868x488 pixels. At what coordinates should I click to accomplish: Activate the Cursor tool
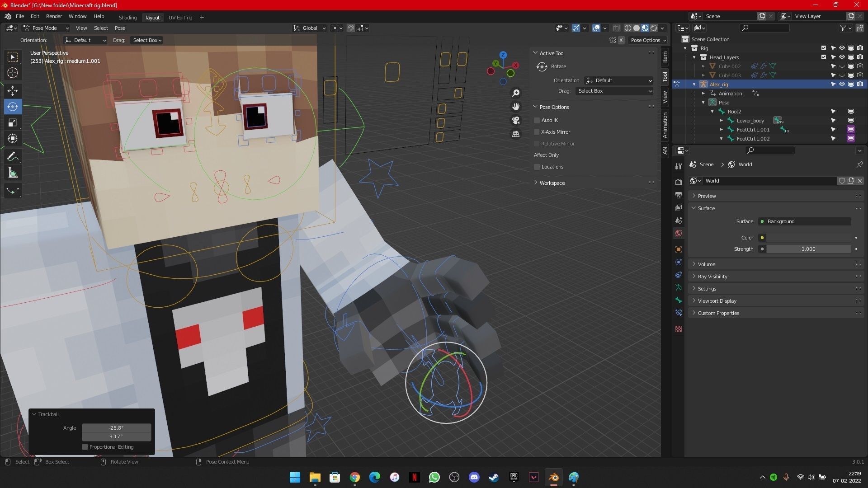click(13, 73)
